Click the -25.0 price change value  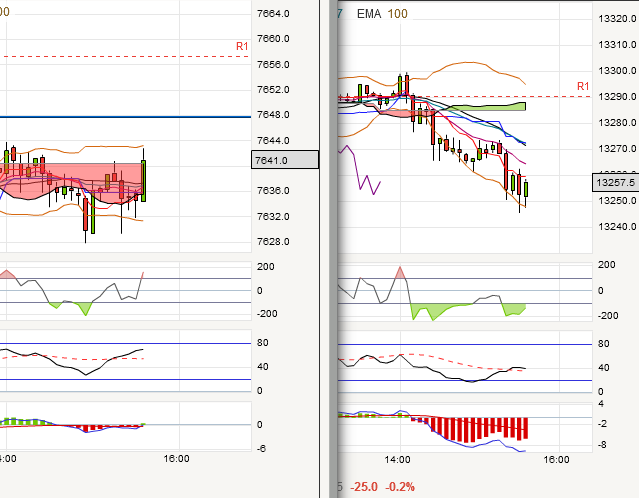(364, 487)
